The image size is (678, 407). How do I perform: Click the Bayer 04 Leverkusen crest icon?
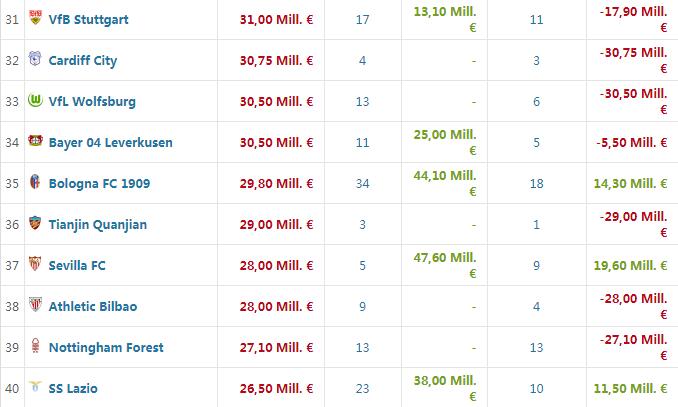[35, 141]
